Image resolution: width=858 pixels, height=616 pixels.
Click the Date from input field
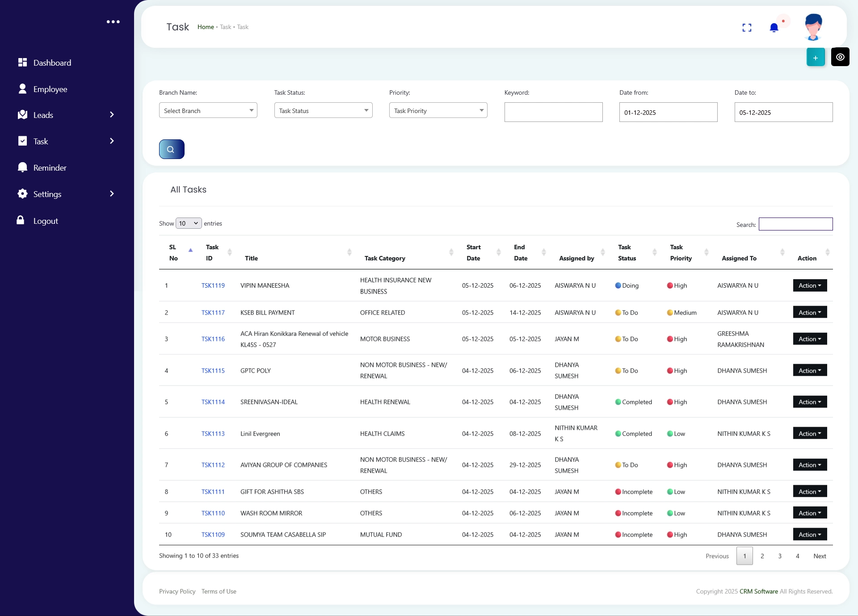(668, 112)
